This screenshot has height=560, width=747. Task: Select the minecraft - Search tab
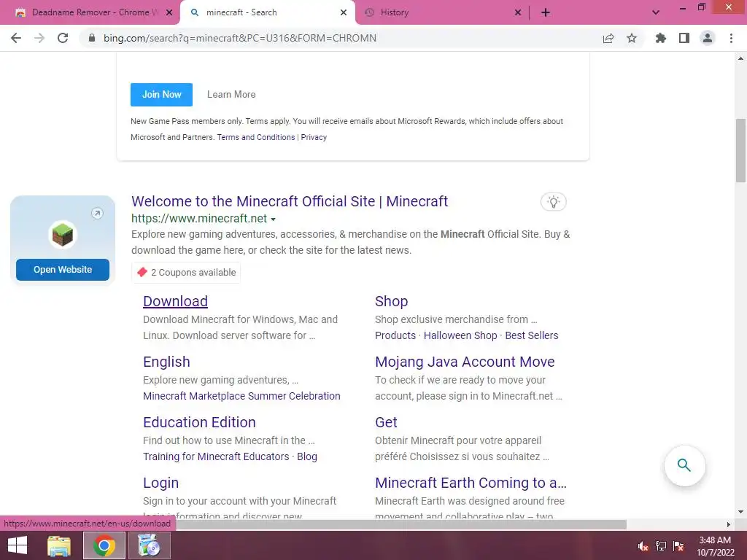click(x=267, y=12)
